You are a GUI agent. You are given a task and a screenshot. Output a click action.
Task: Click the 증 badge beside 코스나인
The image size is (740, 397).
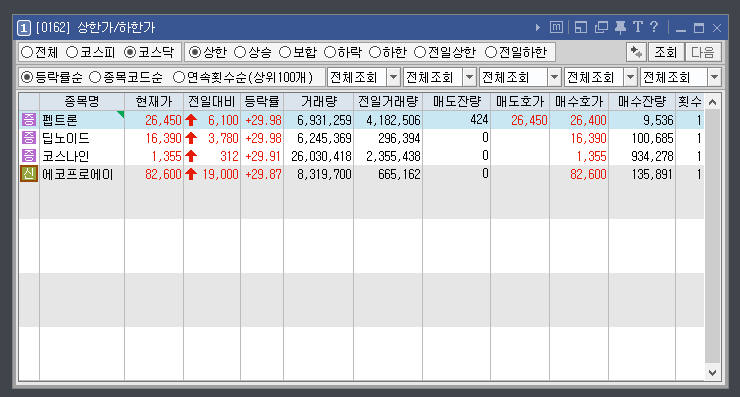pos(29,156)
